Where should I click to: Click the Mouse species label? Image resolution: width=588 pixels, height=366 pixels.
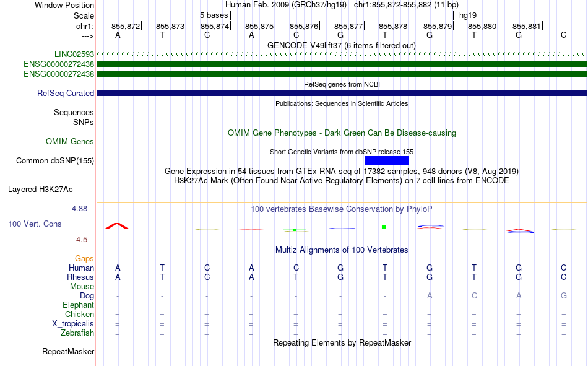pos(82,286)
